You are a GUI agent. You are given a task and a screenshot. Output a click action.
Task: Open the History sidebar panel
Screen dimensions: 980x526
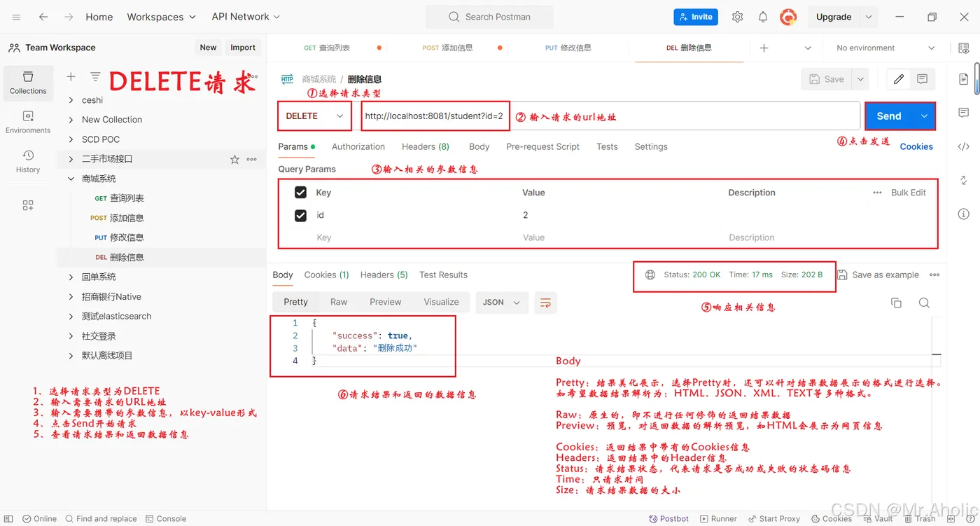[x=28, y=161]
